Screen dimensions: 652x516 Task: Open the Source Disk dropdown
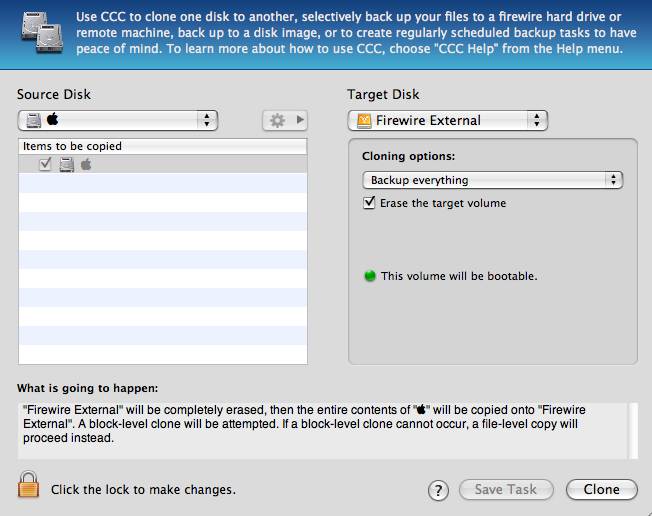click(x=117, y=120)
